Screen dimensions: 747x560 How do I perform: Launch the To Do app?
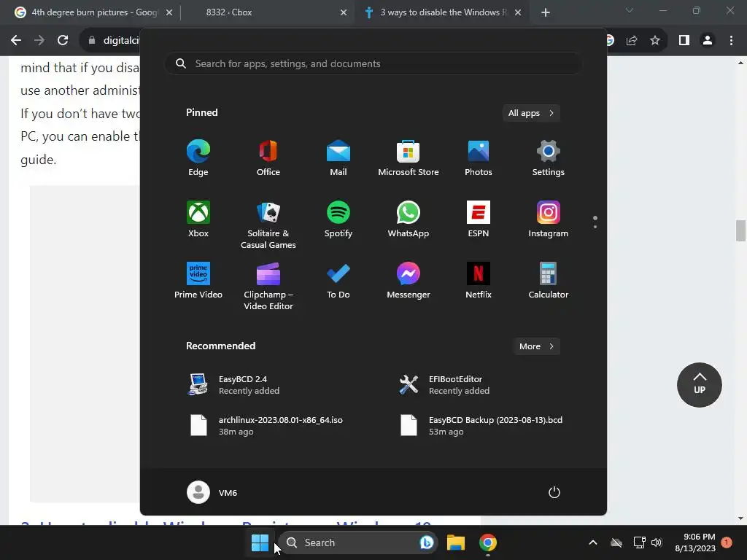338,281
